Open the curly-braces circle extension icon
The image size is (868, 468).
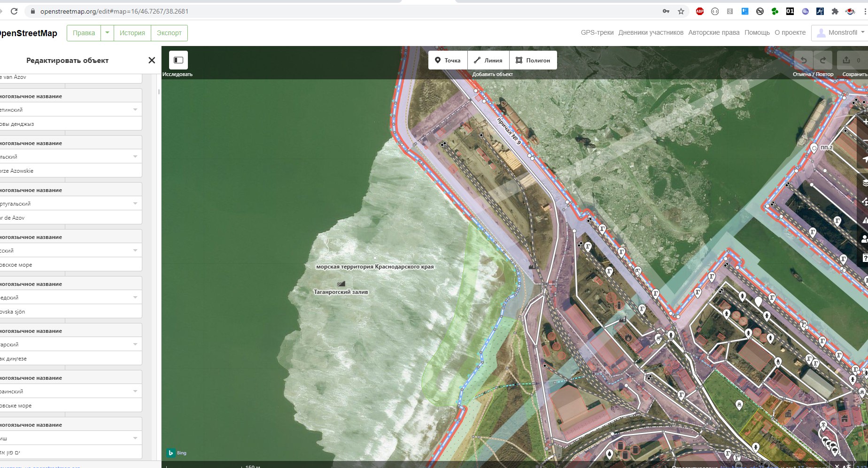715,11
